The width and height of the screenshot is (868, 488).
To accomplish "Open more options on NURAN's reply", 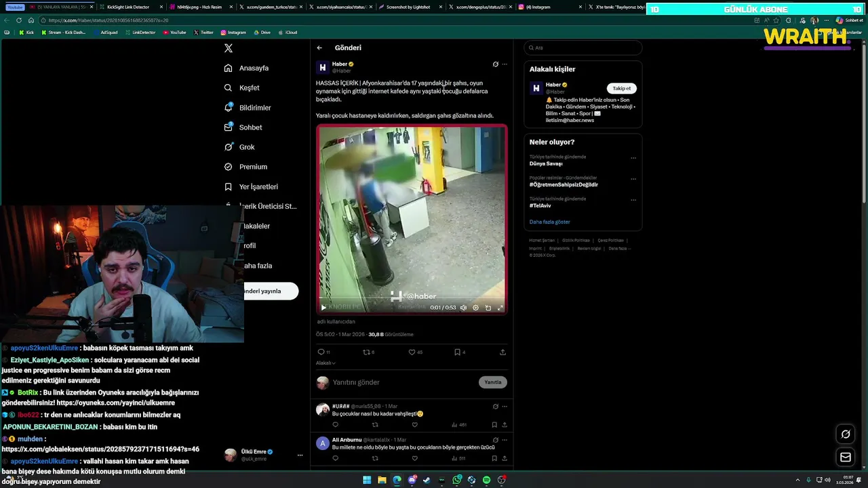I will (505, 407).
